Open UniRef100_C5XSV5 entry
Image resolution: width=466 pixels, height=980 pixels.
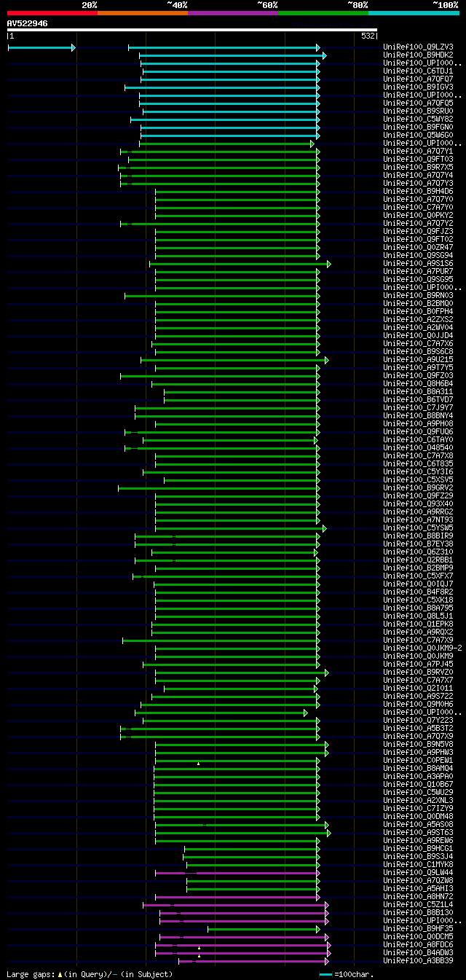[x=418, y=480]
